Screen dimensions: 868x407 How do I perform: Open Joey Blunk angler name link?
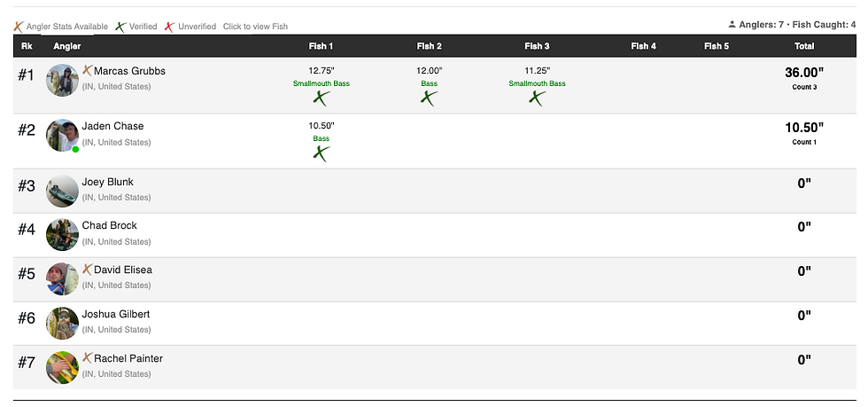point(107,182)
